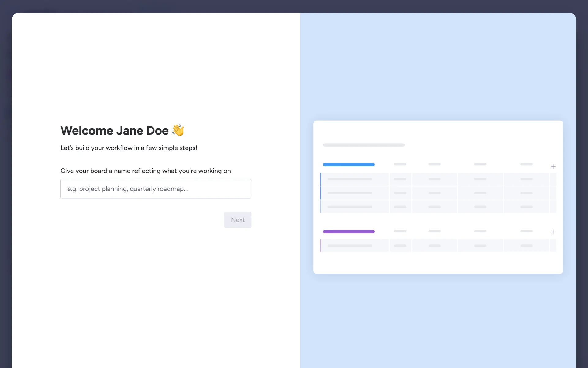Image resolution: width=588 pixels, height=368 pixels.
Task: Click the board name instruction label
Action: point(145,171)
